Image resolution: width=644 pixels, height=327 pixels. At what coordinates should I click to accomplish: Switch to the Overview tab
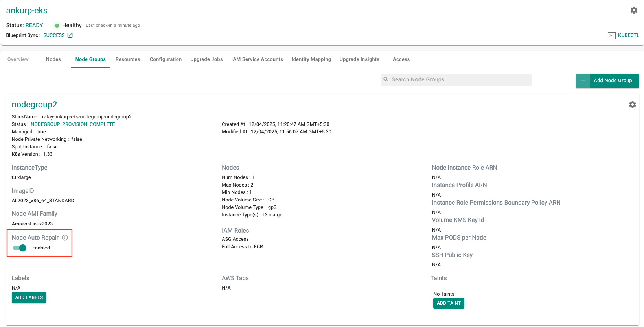click(x=18, y=59)
